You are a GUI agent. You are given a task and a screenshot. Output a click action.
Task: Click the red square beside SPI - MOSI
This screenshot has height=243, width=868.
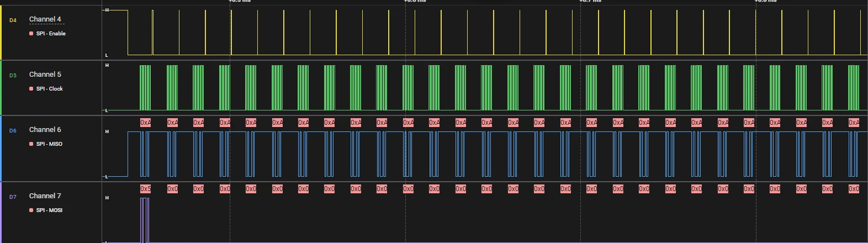[x=31, y=210]
